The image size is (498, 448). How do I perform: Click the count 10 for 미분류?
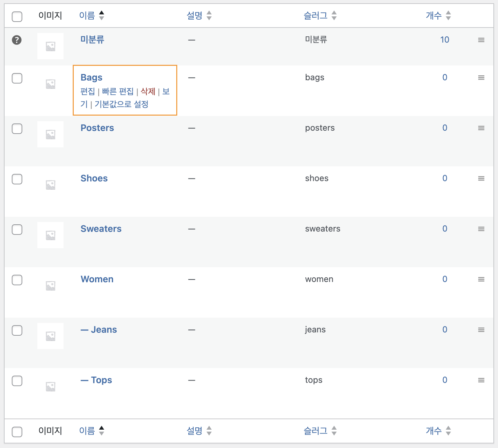pos(445,40)
